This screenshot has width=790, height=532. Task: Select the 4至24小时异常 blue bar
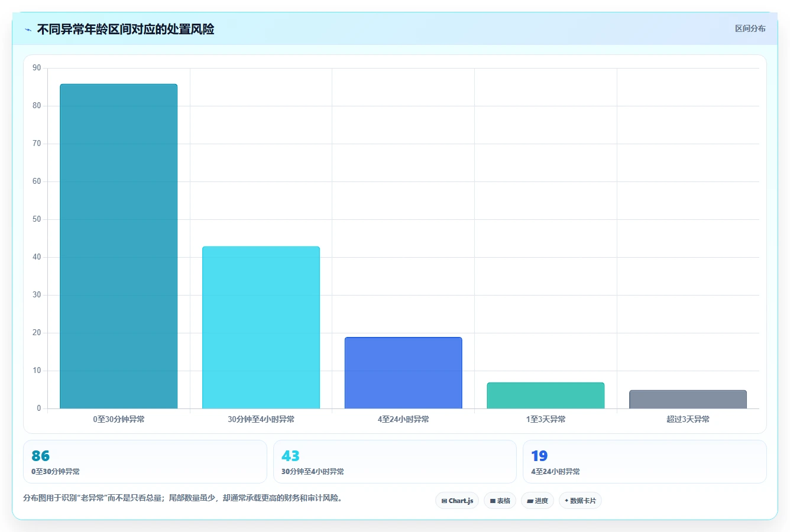tap(403, 373)
